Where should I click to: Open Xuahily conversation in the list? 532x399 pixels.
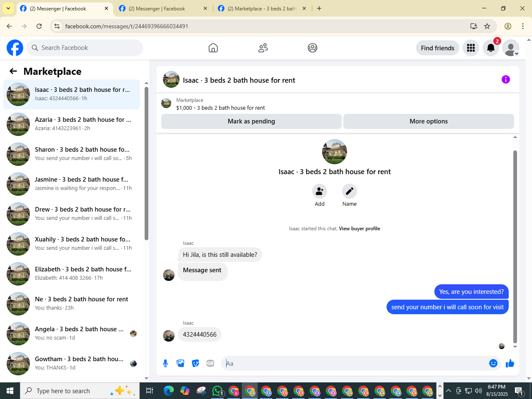(x=71, y=244)
